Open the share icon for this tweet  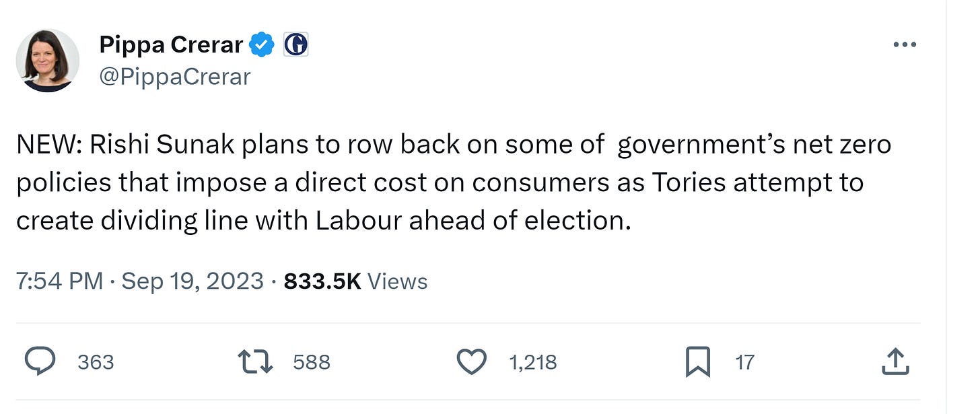[895, 363]
